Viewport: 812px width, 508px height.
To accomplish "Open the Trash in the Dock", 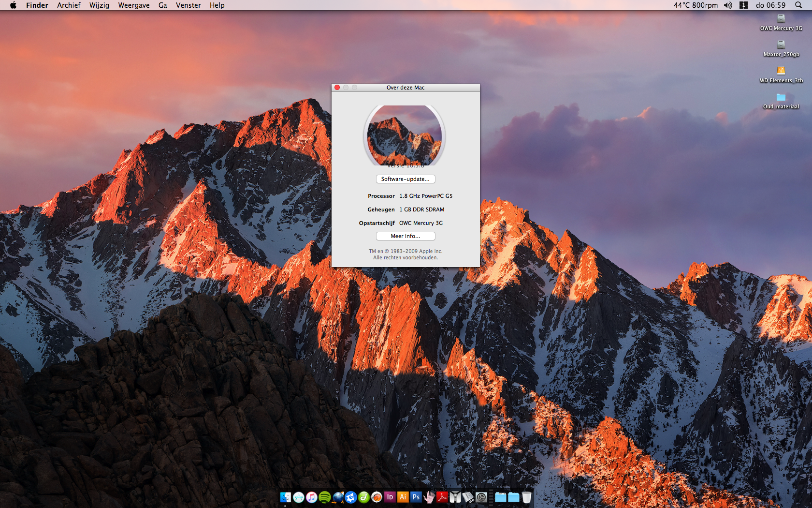I will (x=527, y=497).
